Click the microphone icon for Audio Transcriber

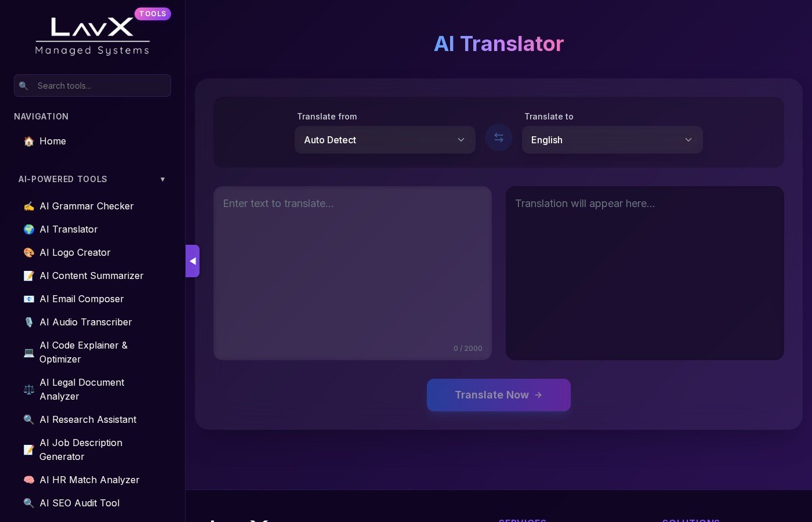[29, 322]
